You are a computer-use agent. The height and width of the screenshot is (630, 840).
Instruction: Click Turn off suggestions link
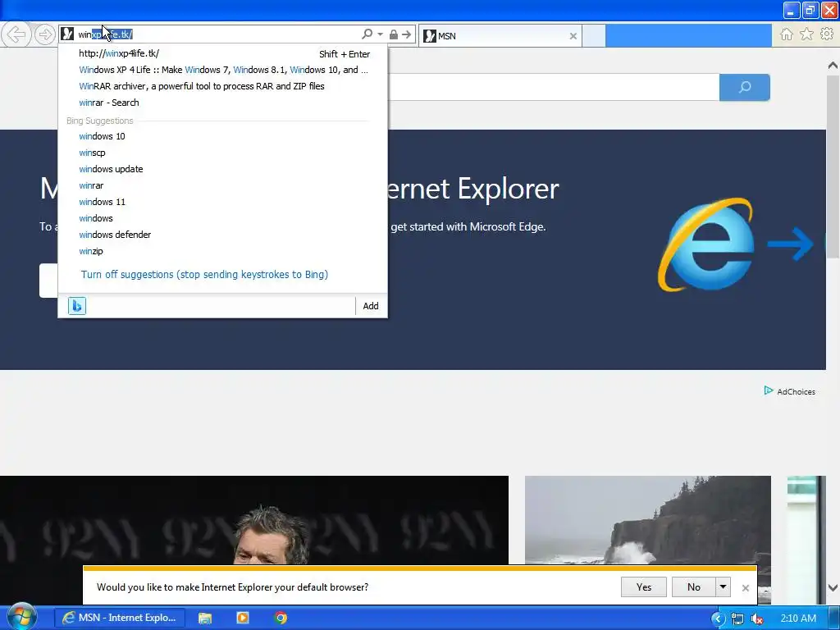pos(204,274)
